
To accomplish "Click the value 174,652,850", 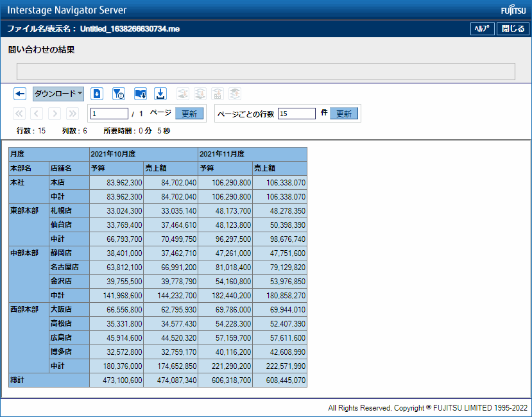I will [177, 366].
